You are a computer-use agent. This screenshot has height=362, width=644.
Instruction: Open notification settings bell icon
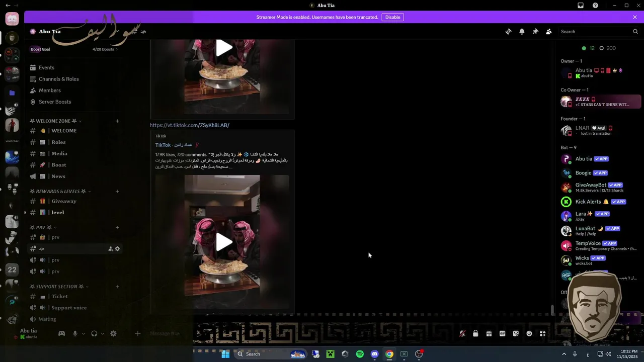(x=522, y=31)
